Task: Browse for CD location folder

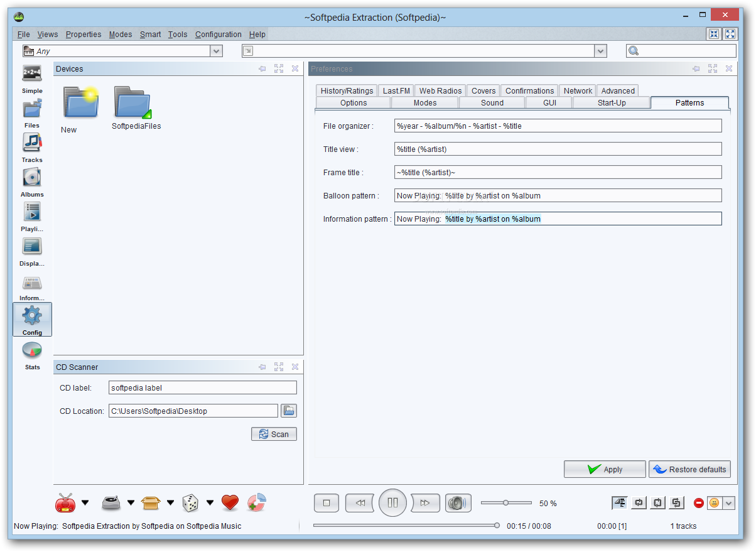Action: click(x=289, y=411)
